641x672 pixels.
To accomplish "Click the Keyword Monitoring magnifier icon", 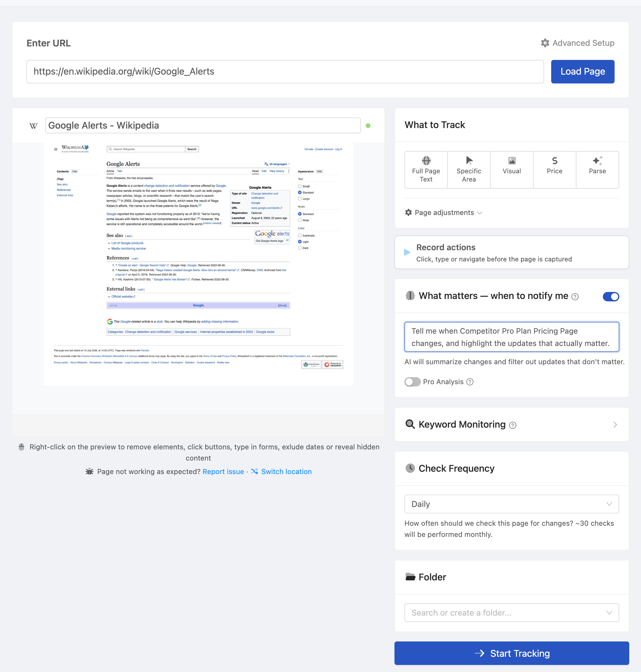I will tap(410, 424).
